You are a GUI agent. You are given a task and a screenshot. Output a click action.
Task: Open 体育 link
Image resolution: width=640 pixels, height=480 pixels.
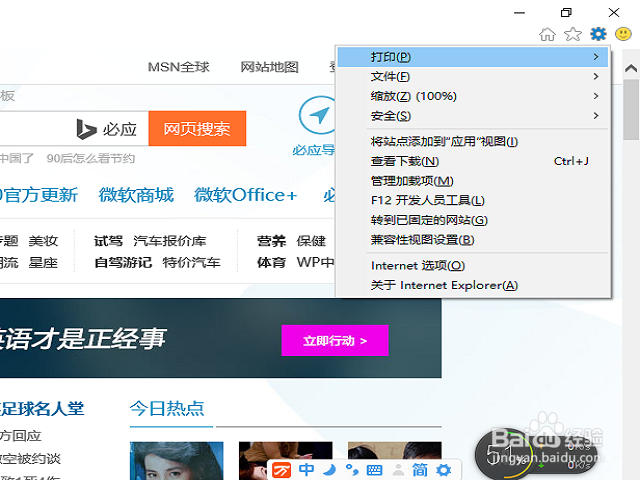(x=271, y=262)
